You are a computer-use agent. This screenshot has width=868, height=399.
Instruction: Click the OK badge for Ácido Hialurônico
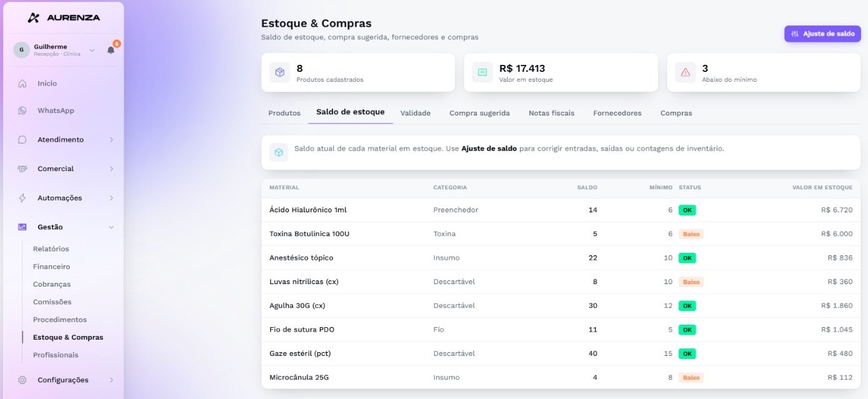[x=687, y=210]
